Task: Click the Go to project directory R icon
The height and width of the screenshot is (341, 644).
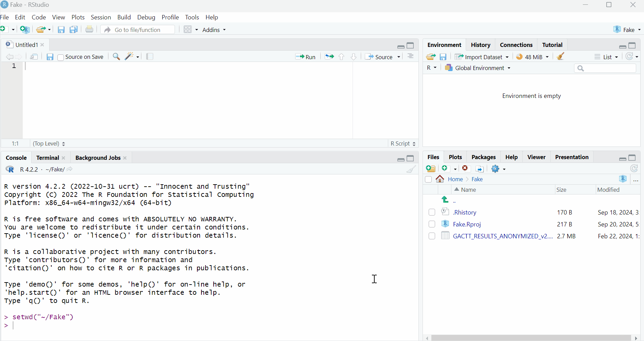Action: pyautogui.click(x=623, y=179)
